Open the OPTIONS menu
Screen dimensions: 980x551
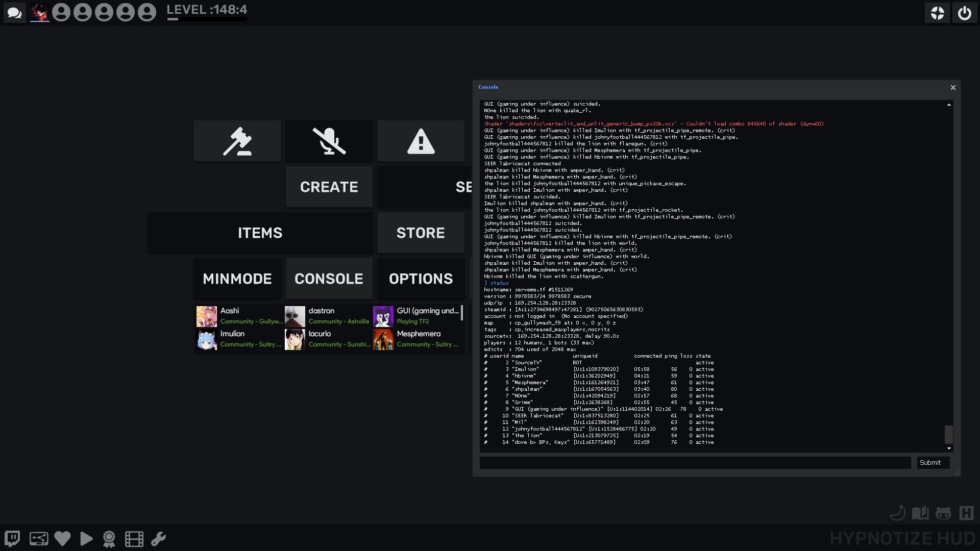(x=421, y=279)
